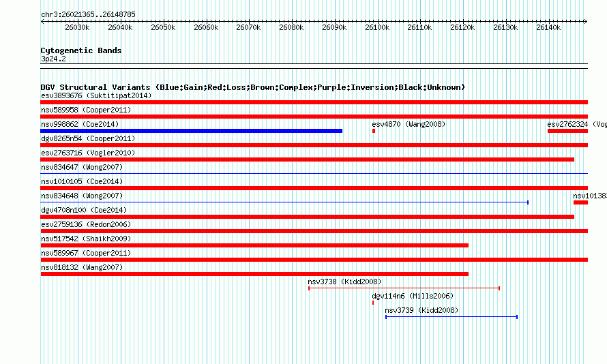Click the red bar under nsv1010105
This screenshot has width=607, height=364.
(x=314, y=188)
